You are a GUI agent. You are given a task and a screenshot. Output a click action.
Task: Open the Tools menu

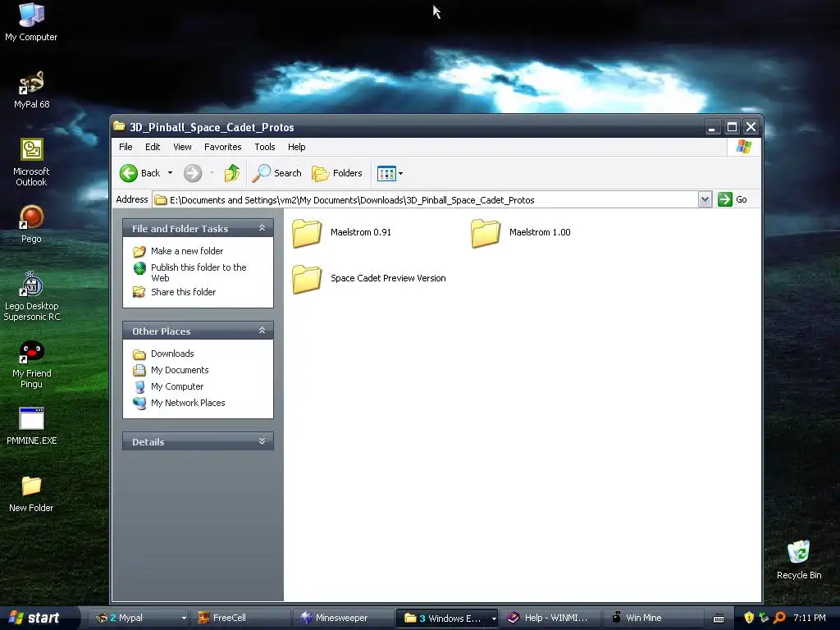[x=265, y=147]
